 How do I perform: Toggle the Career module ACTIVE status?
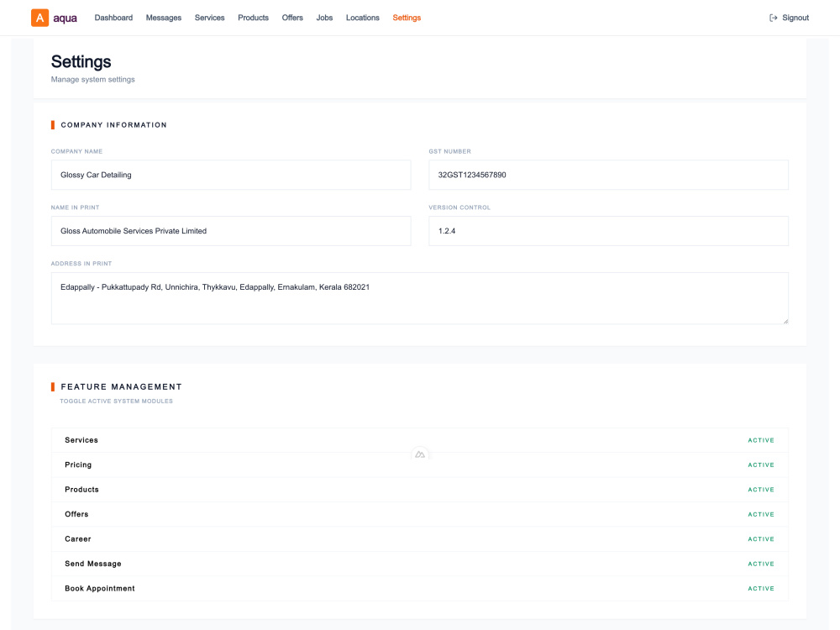761,539
